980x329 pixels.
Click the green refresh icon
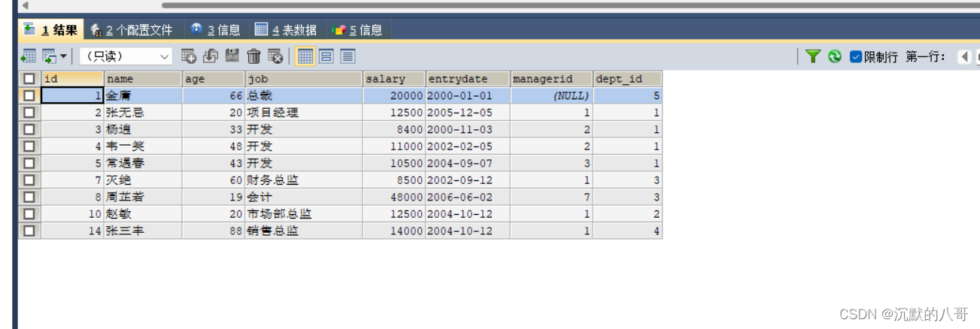coord(835,56)
